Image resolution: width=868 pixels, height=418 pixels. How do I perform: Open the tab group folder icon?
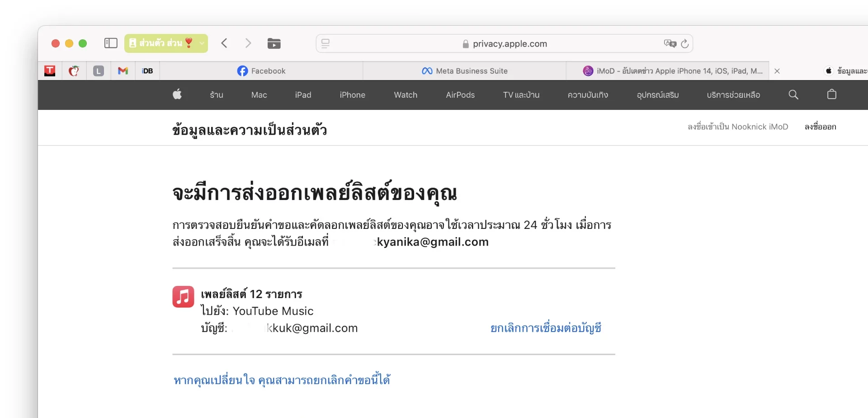(274, 43)
